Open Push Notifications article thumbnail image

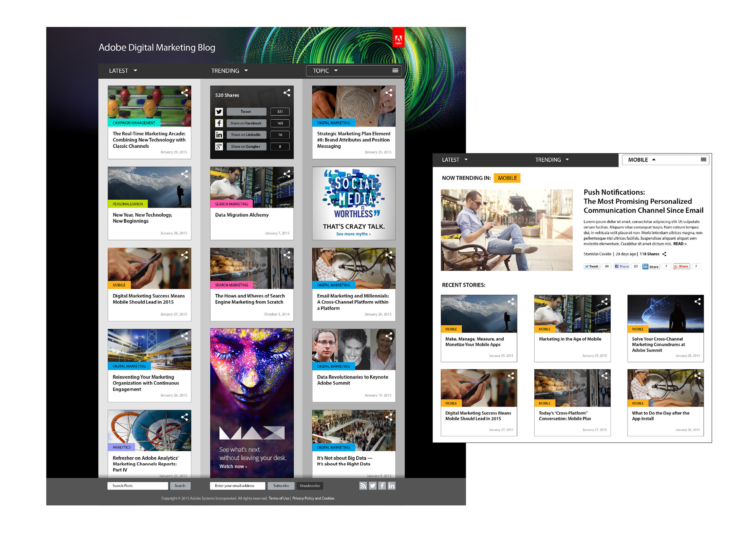click(x=506, y=230)
